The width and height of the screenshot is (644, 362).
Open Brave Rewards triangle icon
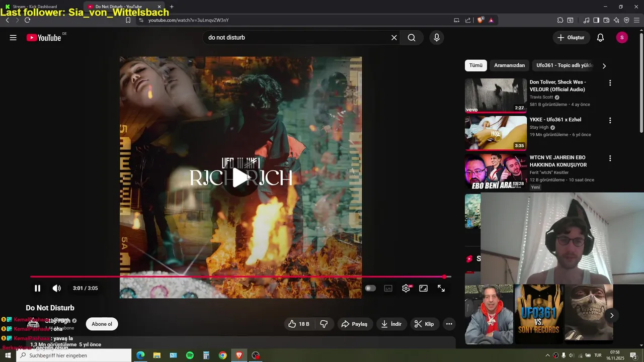tap(491, 20)
